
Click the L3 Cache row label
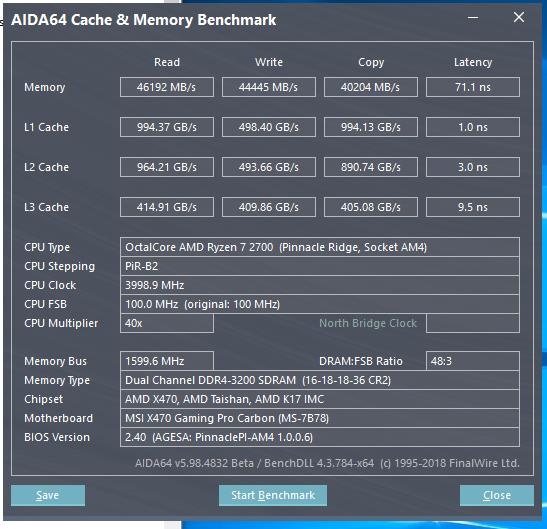pyautogui.click(x=46, y=207)
